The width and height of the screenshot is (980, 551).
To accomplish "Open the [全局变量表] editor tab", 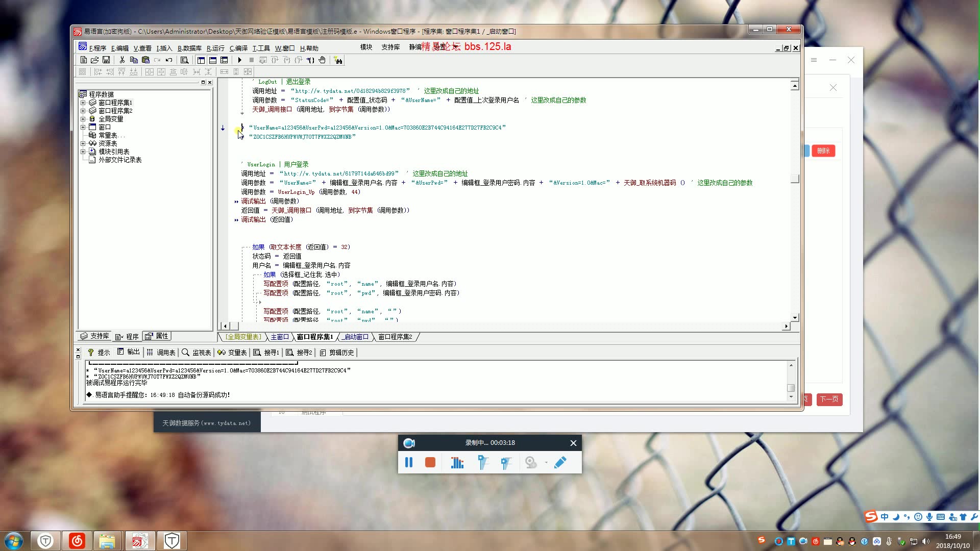I will [x=243, y=337].
